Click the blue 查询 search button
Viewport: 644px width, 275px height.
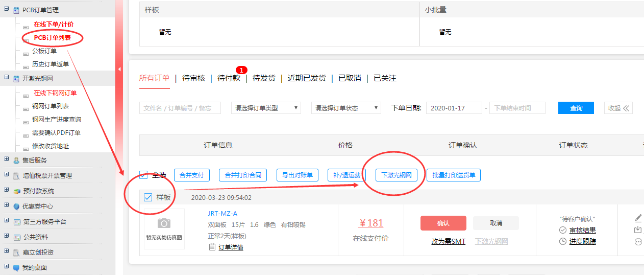pyautogui.click(x=576, y=108)
